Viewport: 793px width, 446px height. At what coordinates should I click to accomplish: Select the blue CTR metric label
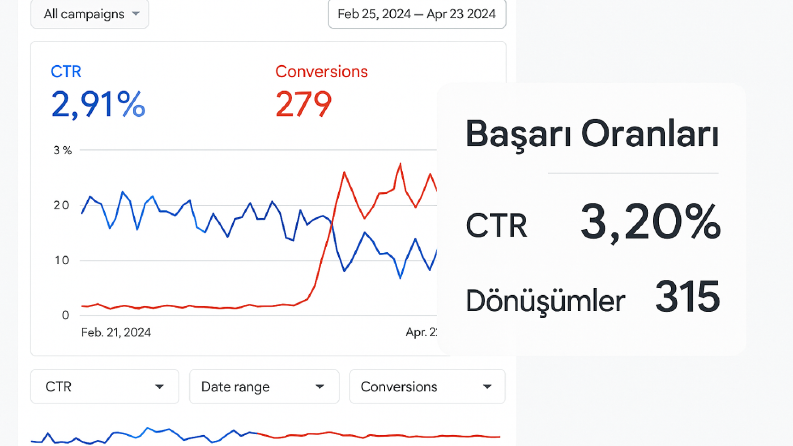pyautogui.click(x=66, y=72)
